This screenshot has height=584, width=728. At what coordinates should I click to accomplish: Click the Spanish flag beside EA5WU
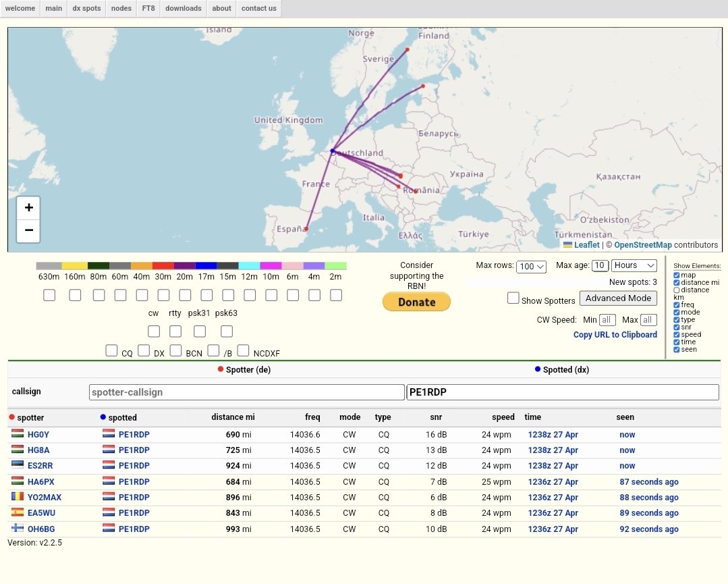coord(18,512)
